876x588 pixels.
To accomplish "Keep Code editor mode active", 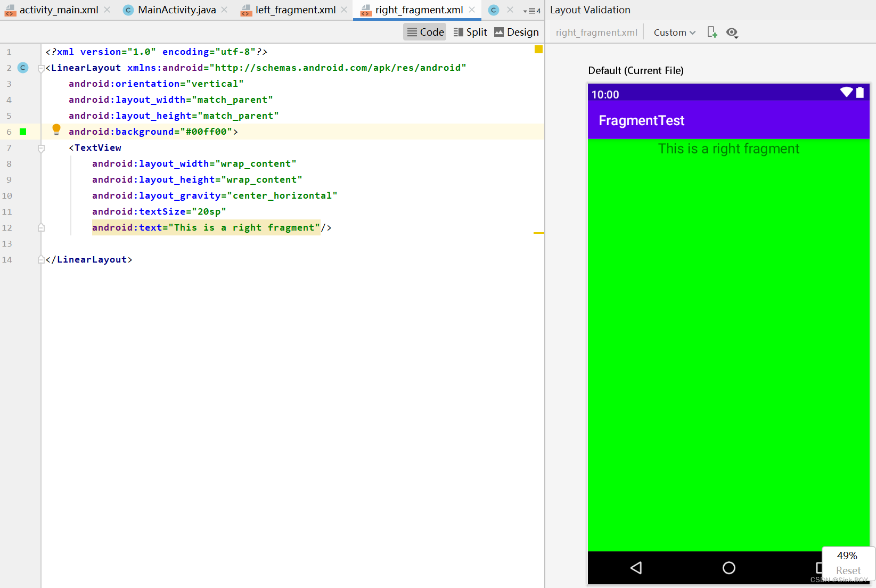I will tap(424, 32).
